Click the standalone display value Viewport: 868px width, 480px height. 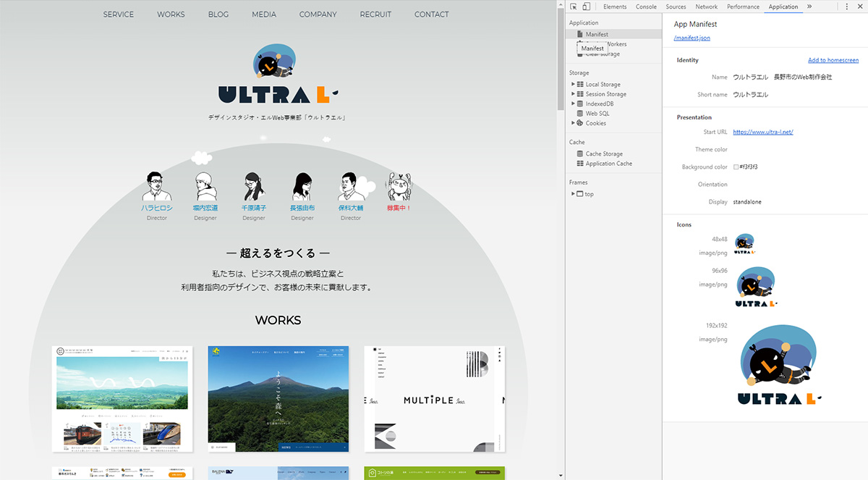[x=747, y=202]
